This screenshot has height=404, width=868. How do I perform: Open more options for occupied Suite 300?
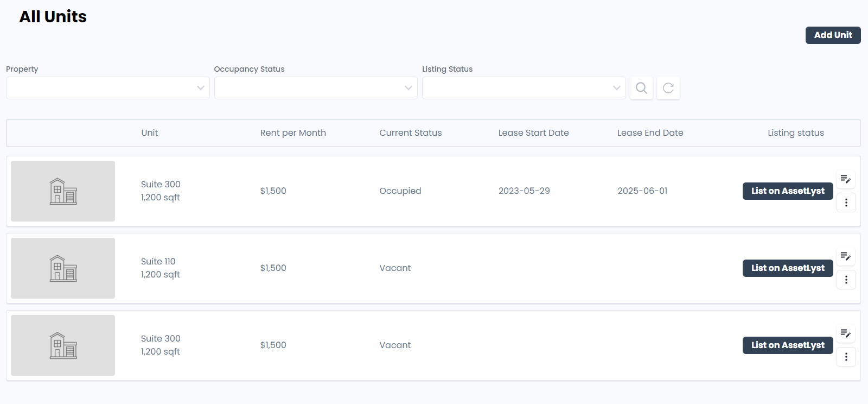[846, 203]
